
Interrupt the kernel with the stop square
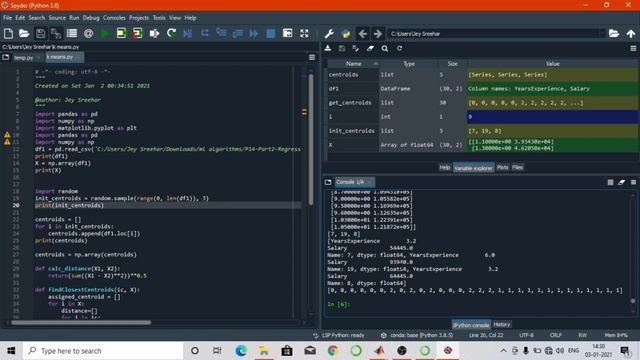(610, 182)
